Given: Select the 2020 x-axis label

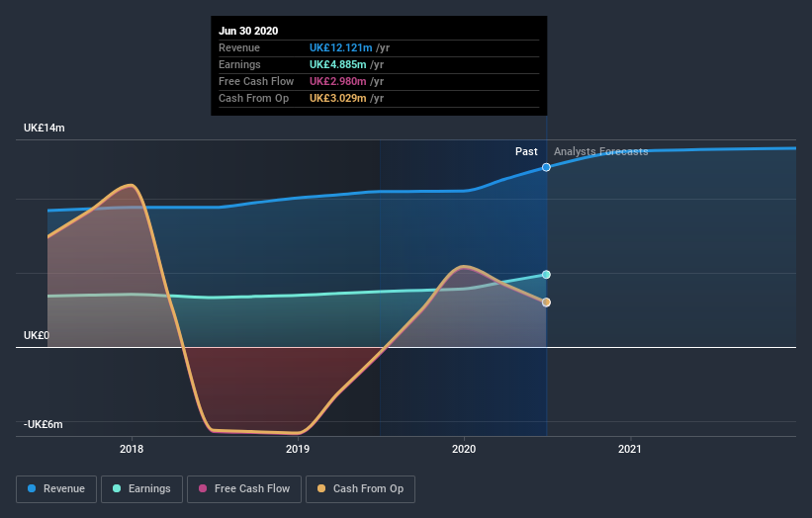Looking at the screenshot, I should point(464,449).
